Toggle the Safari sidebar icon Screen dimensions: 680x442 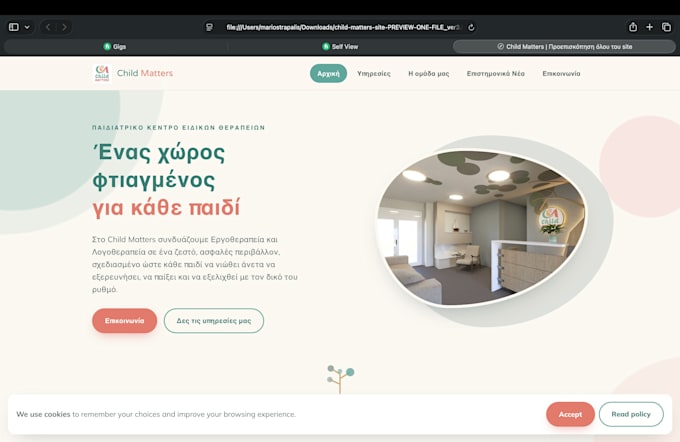(x=14, y=27)
